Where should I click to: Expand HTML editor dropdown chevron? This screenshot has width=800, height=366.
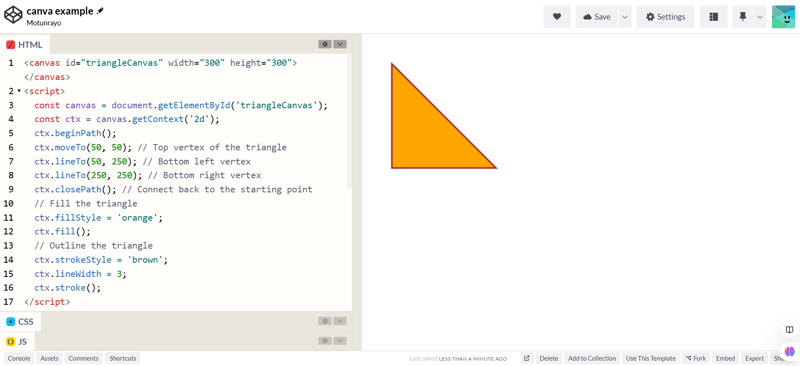point(340,44)
